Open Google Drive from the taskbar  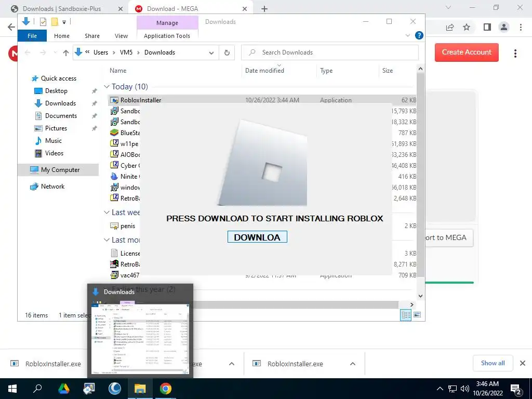pyautogui.click(x=63, y=389)
